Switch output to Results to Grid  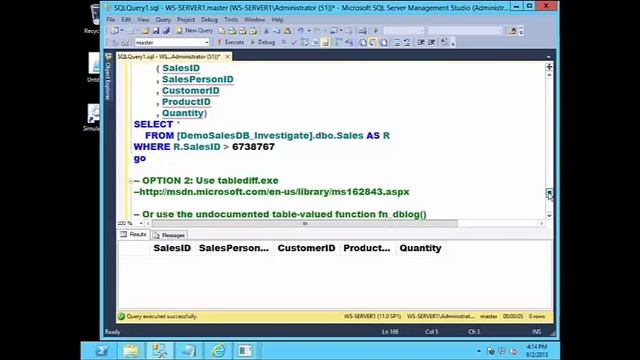373,42
